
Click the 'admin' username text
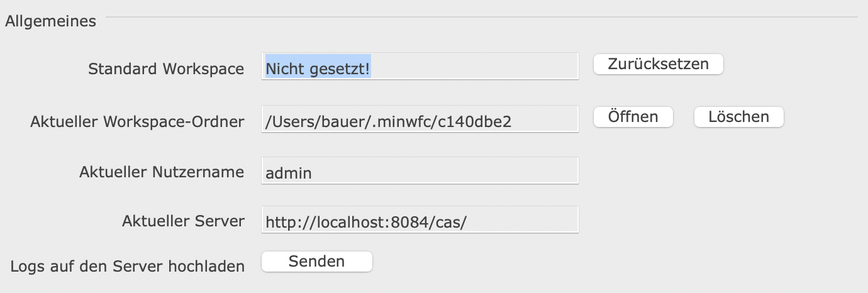289,172
